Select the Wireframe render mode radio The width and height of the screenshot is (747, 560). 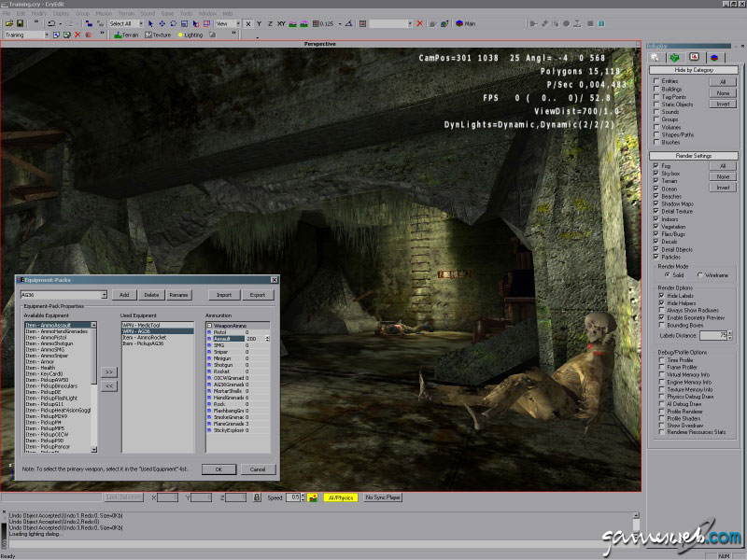coord(699,274)
